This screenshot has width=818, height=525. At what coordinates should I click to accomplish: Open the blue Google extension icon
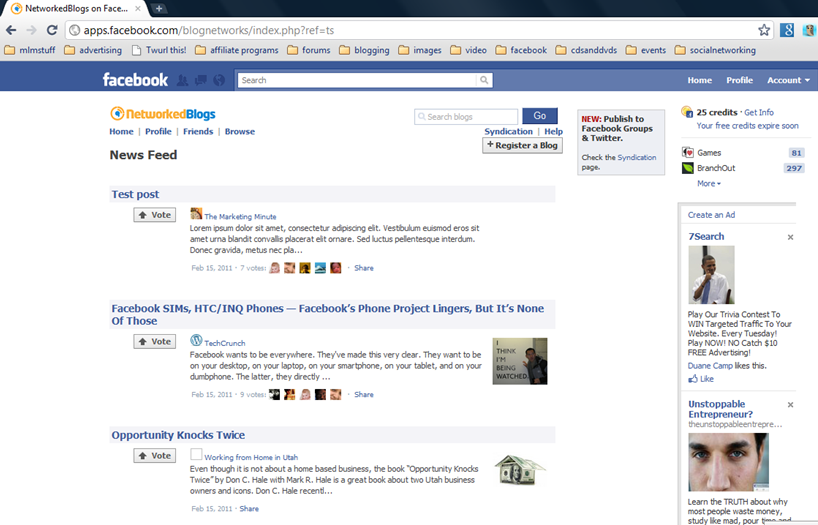pos(787,30)
